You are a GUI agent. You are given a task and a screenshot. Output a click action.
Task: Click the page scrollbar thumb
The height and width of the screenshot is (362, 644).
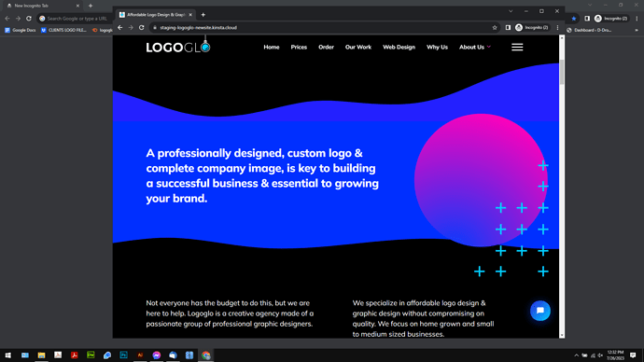coord(562,73)
